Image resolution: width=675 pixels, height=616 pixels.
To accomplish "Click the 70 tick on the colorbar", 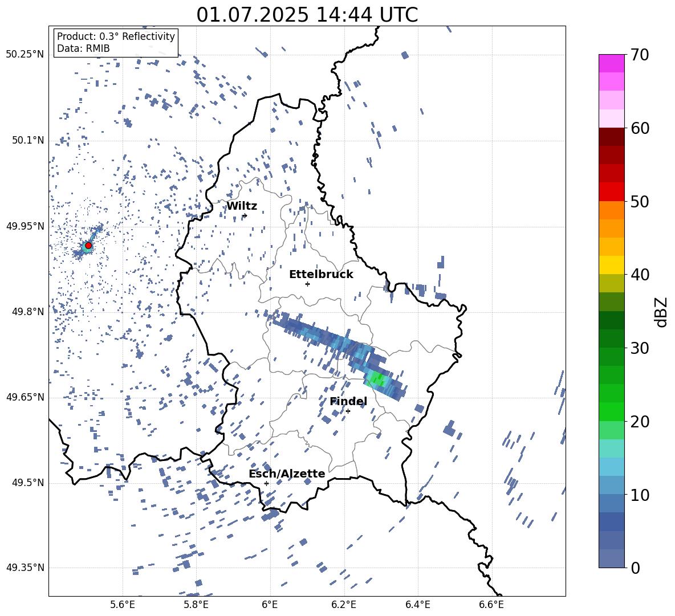I will coord(640,55).
